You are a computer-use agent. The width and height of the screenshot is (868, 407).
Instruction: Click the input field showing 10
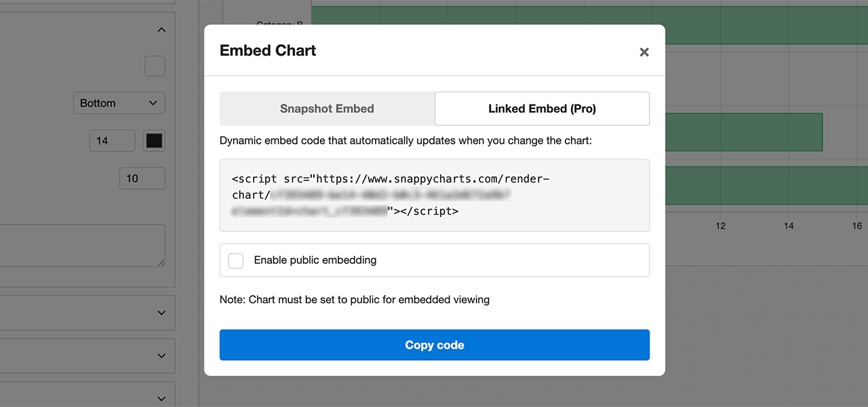point(142,178)
